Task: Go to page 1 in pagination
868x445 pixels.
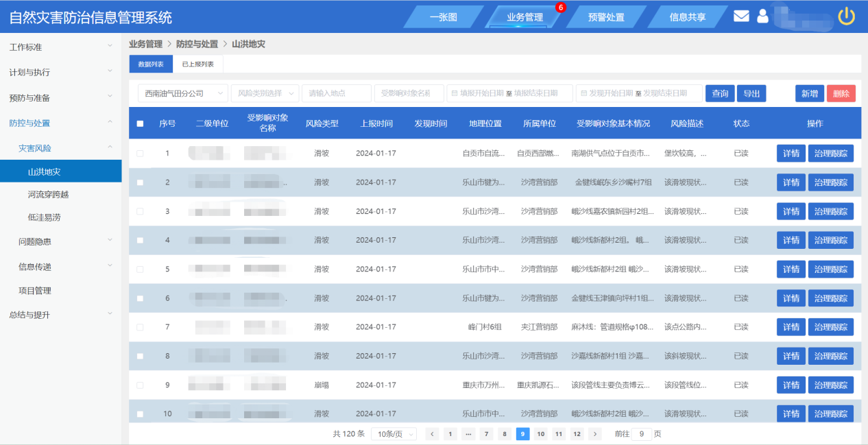Action: pyautogui.click(x=450, y=434)
